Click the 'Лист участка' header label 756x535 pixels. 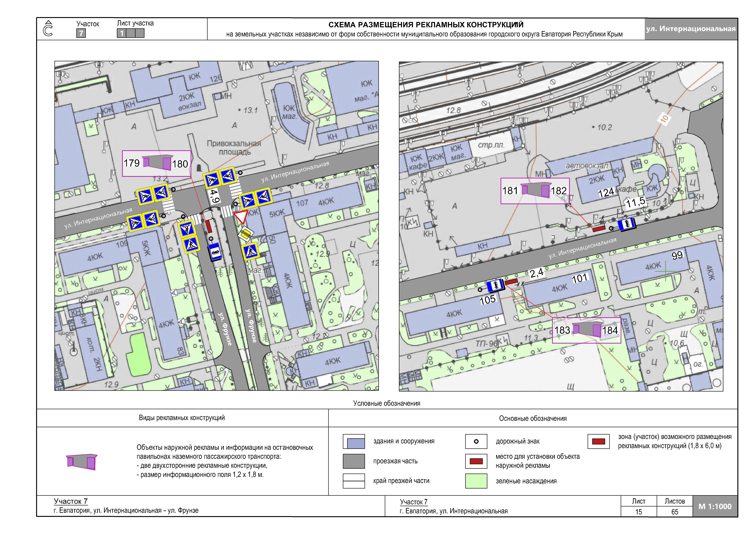(135, 23)
